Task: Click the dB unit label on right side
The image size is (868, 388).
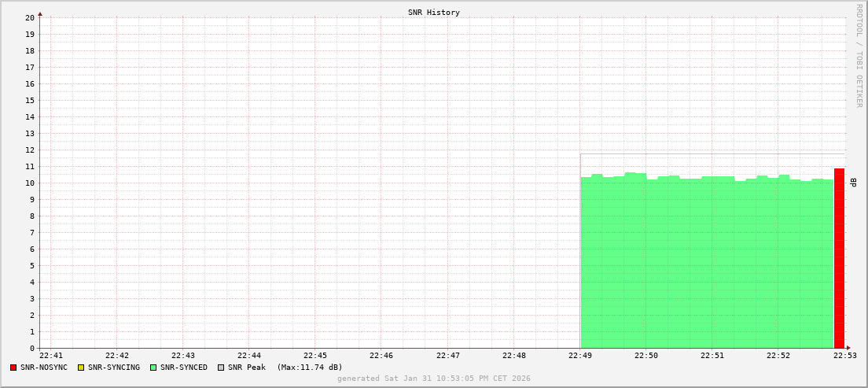Action: click(x=854, y=183)
